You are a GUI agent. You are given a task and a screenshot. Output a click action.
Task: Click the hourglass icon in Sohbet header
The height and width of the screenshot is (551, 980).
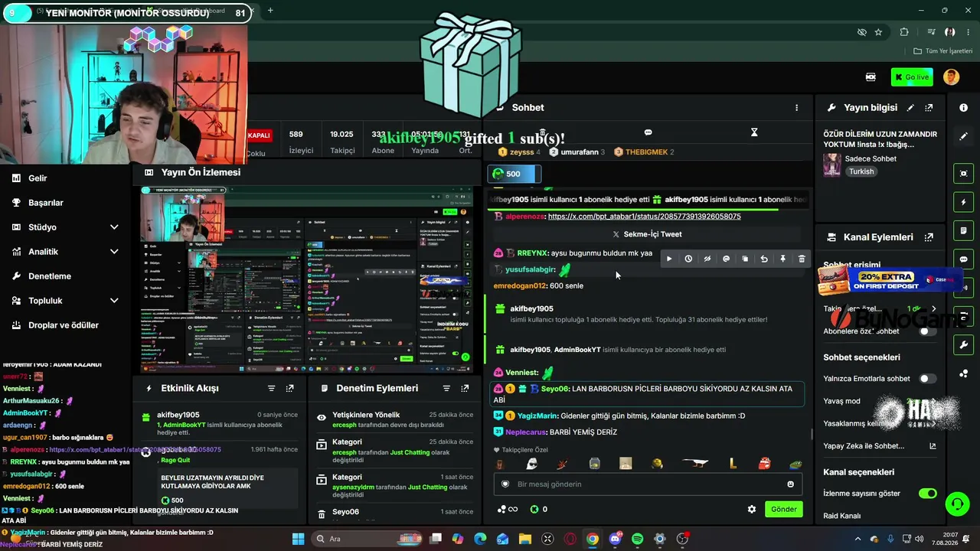pyautogui.click(x=754, y=132)
